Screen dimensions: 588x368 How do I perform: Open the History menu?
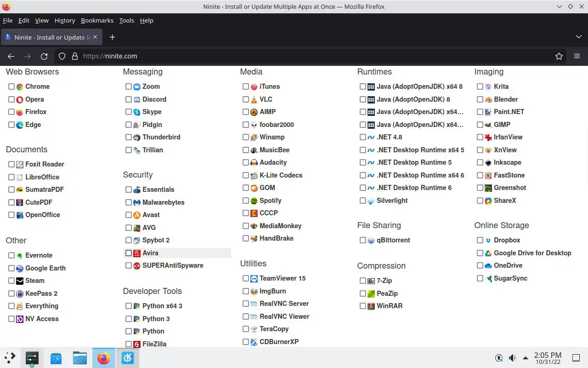(x=65, y=20)
